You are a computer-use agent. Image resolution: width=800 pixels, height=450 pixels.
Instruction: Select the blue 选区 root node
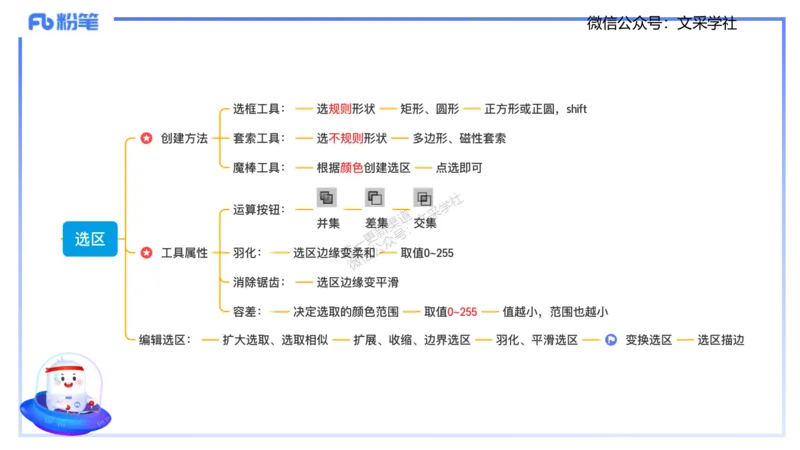[90, 239]
